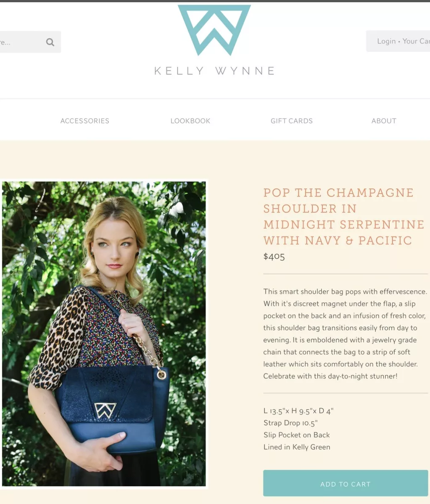
Task: Click the Lined in Kelly Green text
Action: (x=297, y=447)
